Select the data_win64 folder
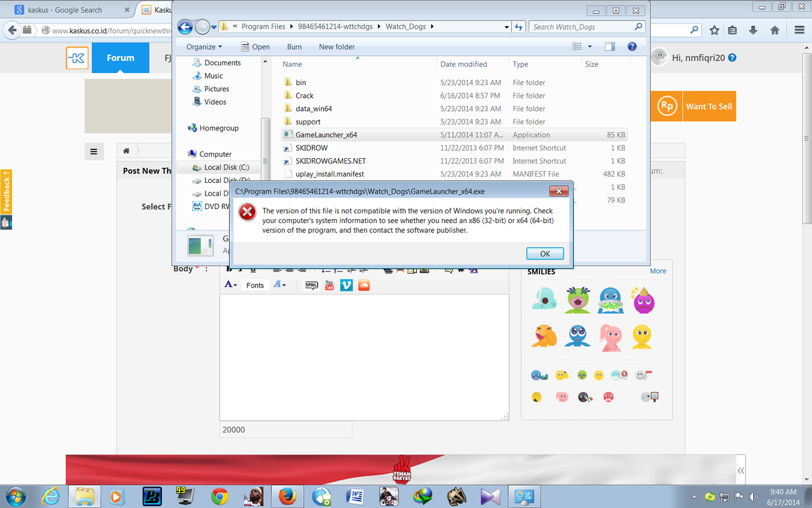812x508 pixels. click(x=313, y=109)
